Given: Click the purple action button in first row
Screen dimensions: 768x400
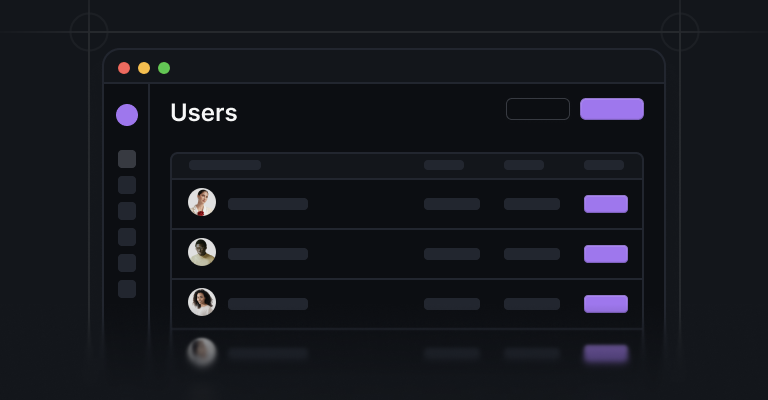Looking at the screenshot, I should click(606, 204).
